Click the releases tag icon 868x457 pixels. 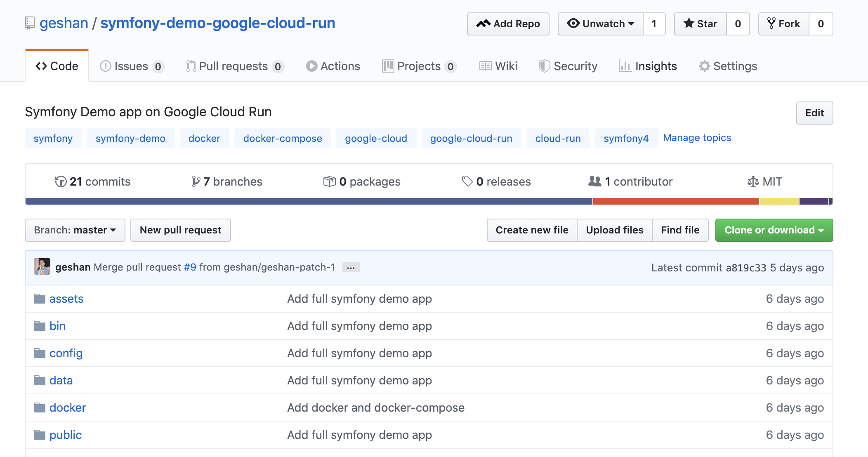click(467, 181)
